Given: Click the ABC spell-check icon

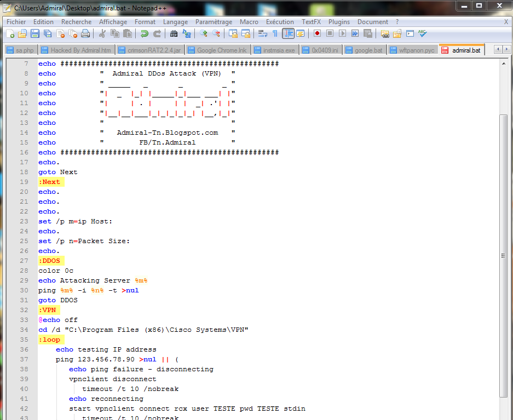Looking at the screenshot, I should [422, 34].
